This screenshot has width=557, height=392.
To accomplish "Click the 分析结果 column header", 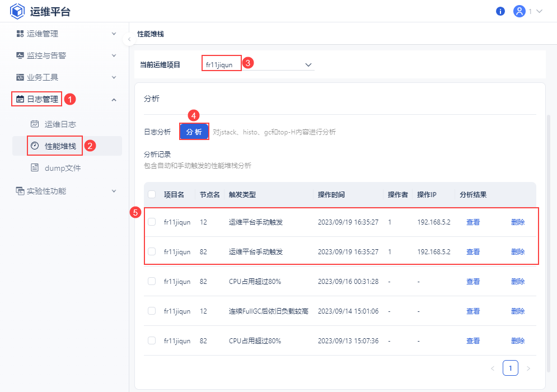I will coord(473,195).
